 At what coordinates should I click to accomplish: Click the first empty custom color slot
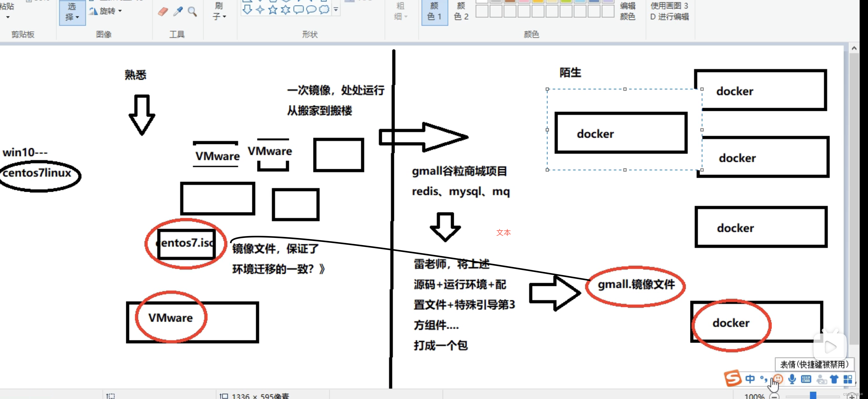(x=482, y=11)
